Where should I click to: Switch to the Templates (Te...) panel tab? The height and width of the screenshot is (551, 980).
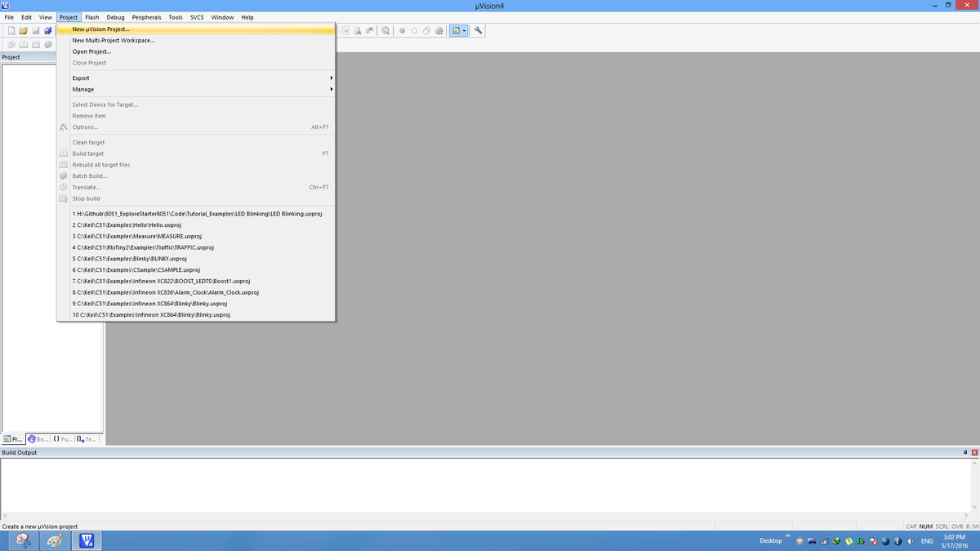(x=87, y=439)
